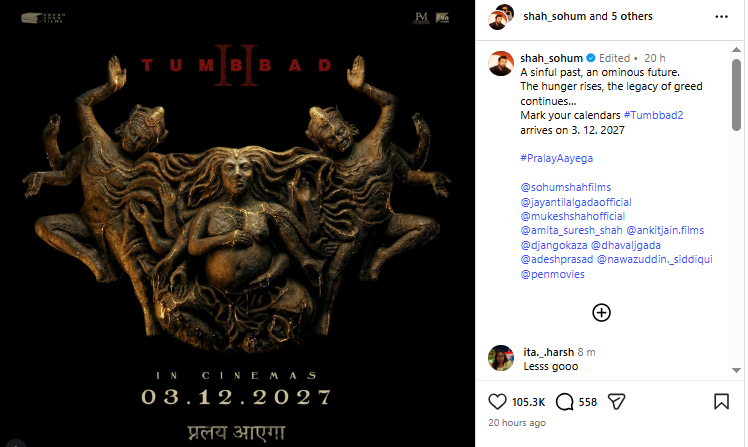Click the scrollbar down arrow in the comments panel
The height and width of the screenshot is (447, 748).
click(x=736, y=370)
